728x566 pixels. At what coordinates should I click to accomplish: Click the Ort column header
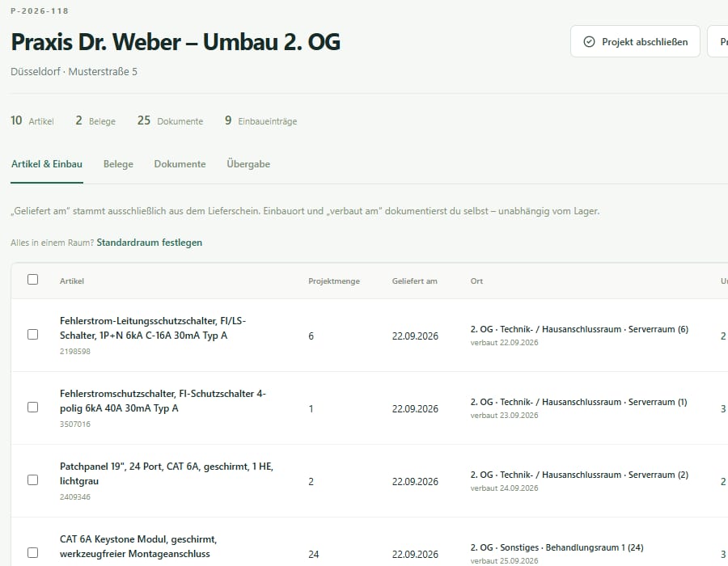tap(476, 281)
